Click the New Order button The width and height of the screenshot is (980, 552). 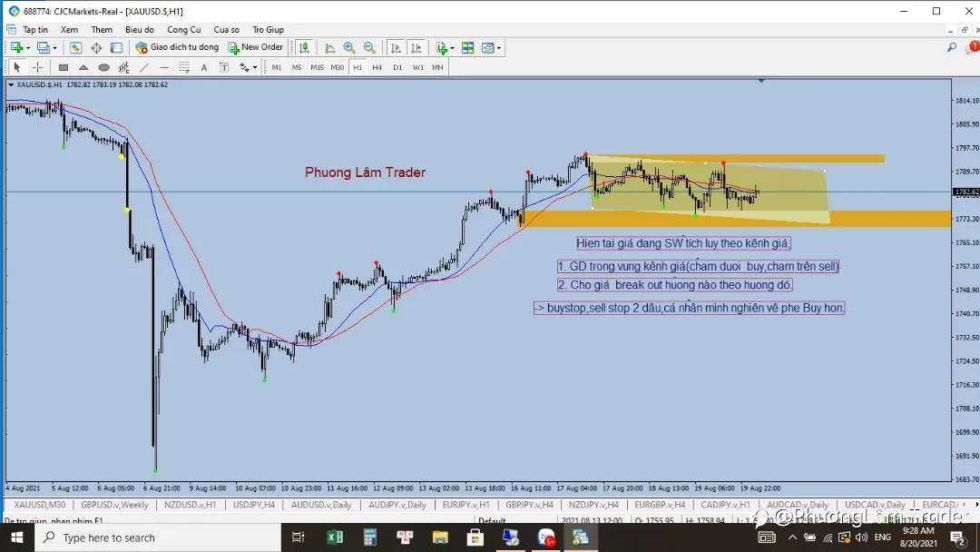256,47
